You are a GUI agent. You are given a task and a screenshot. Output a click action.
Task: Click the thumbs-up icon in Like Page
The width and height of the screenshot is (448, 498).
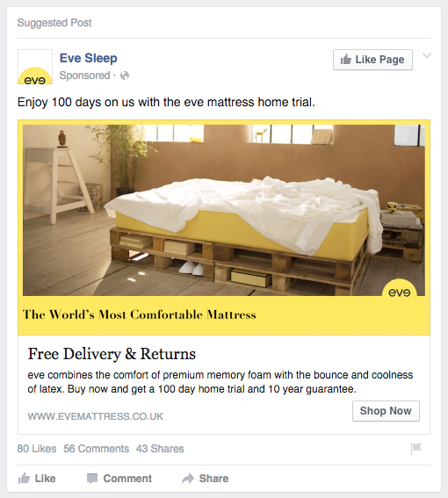pyautogui.click(x=346, y=59)
